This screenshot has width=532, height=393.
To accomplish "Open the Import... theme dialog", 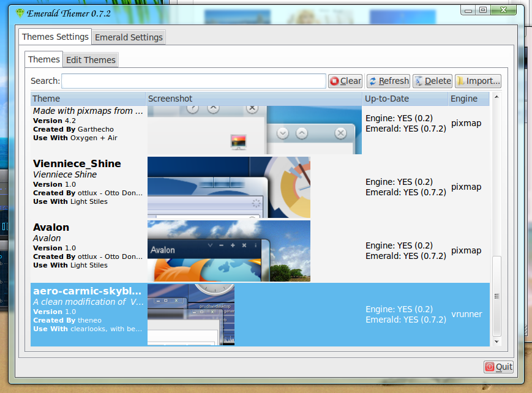I will [x=478, y=81].
